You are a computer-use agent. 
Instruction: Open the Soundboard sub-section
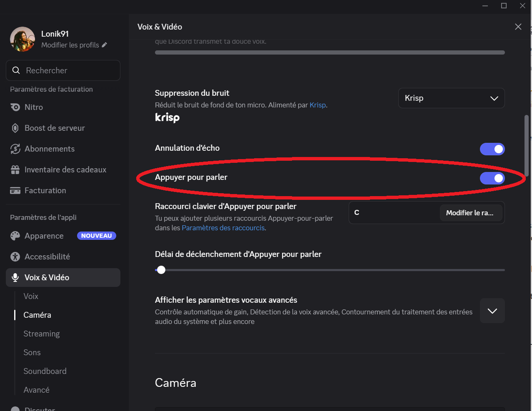point(45,371)
